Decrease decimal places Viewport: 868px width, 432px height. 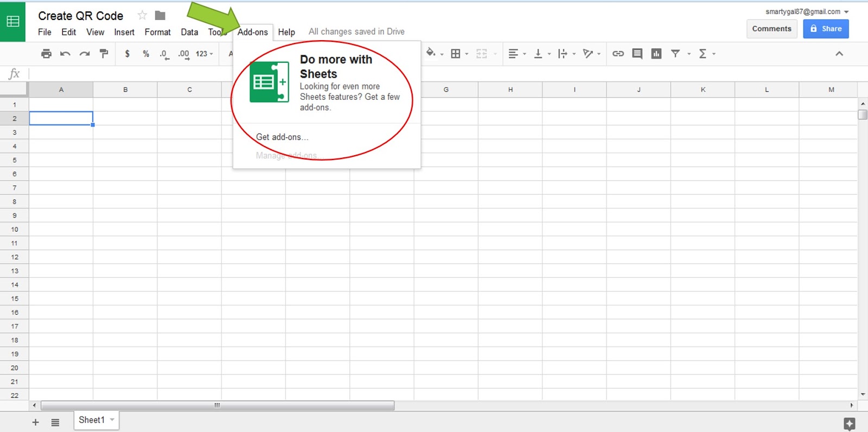point(164,54)
